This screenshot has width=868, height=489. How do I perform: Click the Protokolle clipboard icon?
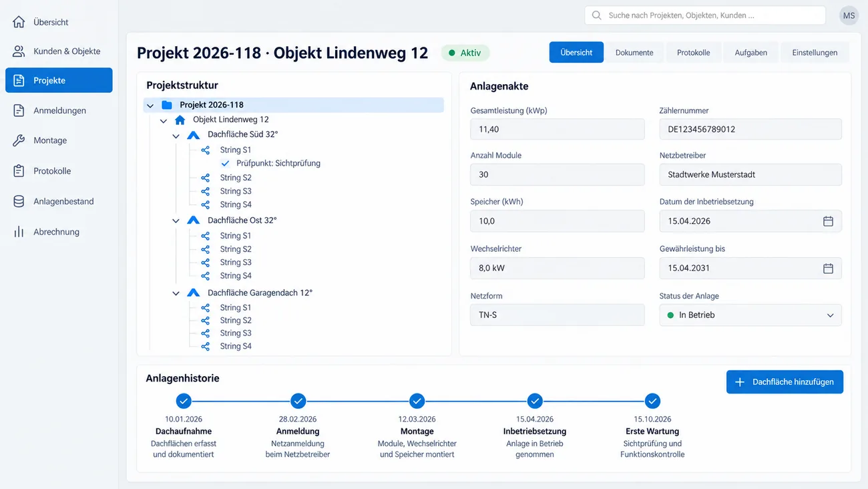(x=19, y=171)
